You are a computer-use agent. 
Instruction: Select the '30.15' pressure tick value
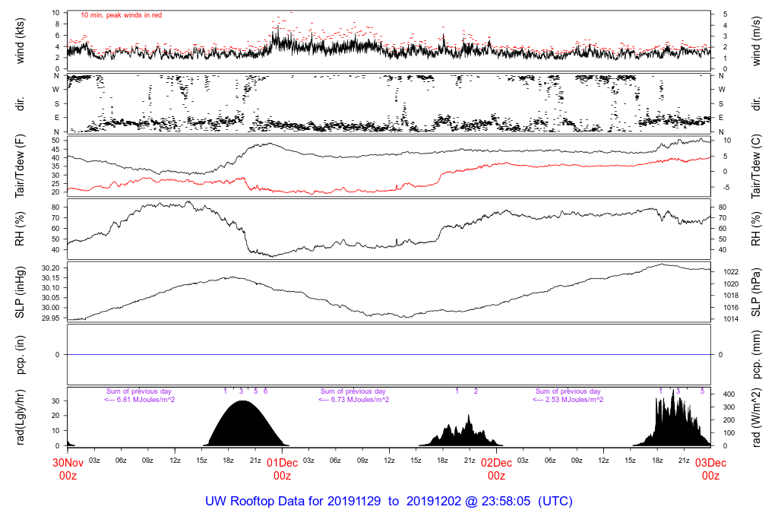pos(51,278)
